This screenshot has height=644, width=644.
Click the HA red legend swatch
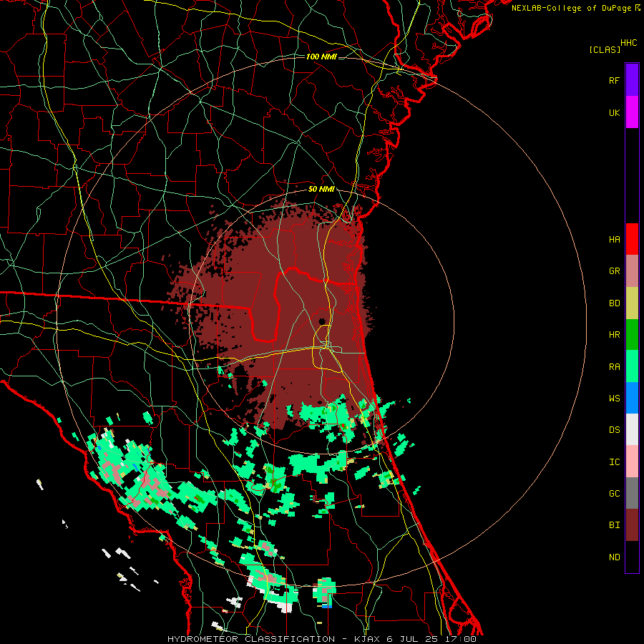pyautogui.click(x=632, y=239)
